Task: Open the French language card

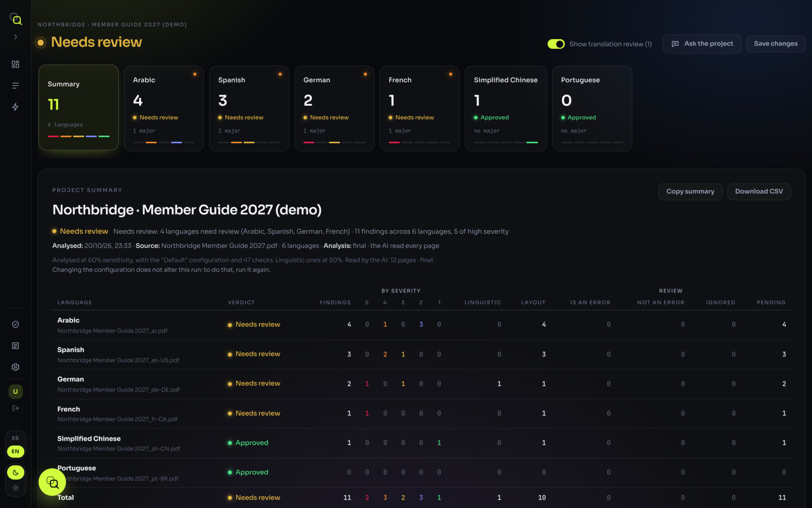Action: point(420,108)
